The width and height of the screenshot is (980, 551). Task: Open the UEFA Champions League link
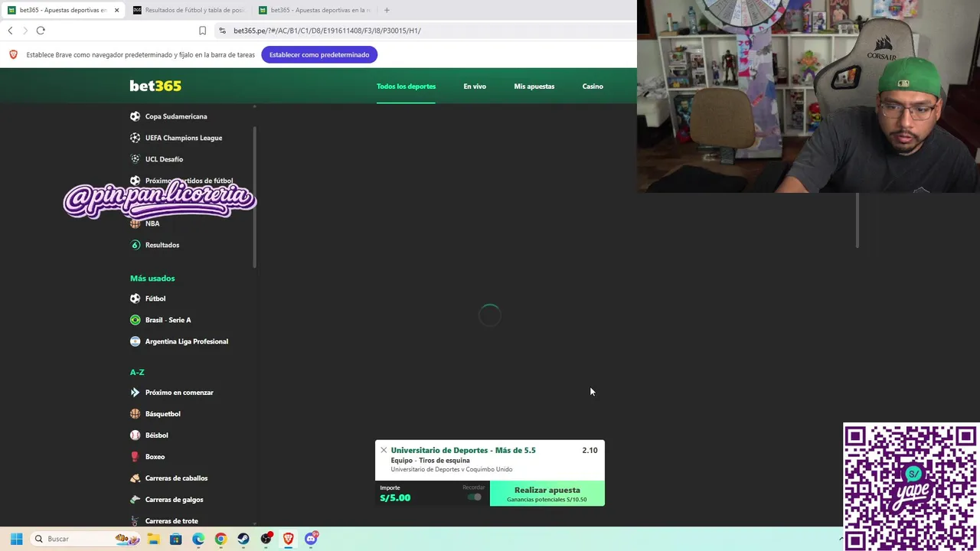[184, 138]
